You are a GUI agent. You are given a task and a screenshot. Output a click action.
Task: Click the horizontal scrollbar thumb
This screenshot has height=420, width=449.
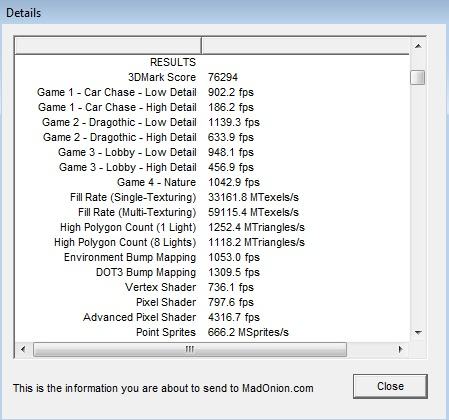190,349
